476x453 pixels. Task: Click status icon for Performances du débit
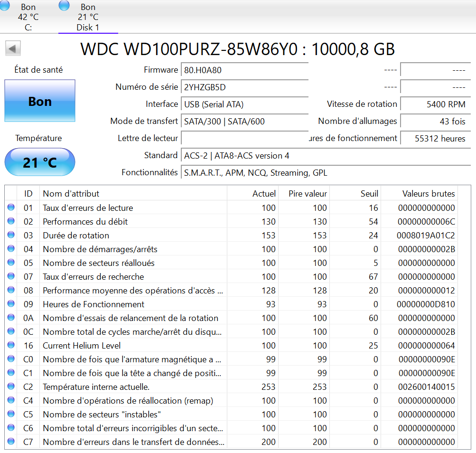(11, 221)
